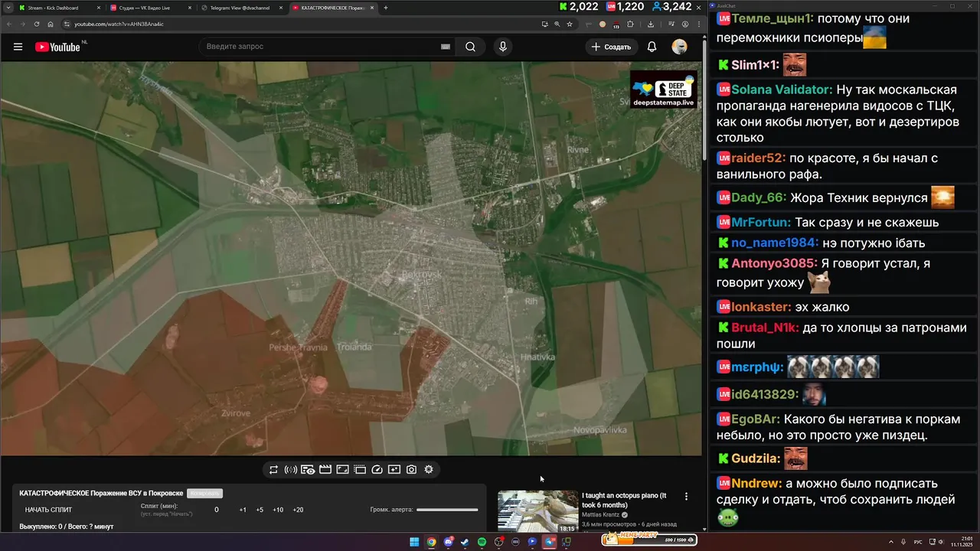
Task: Open a new browser tab
Action: click(x=386, y=8)
